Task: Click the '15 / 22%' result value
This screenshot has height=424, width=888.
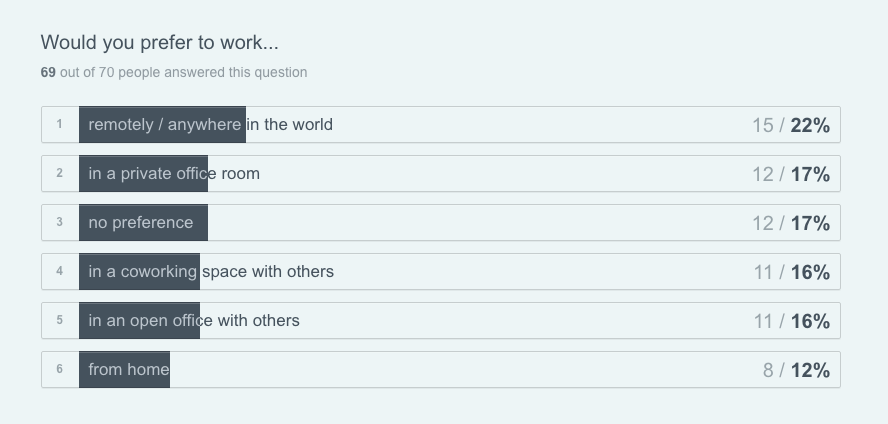Action: point(791,125)
